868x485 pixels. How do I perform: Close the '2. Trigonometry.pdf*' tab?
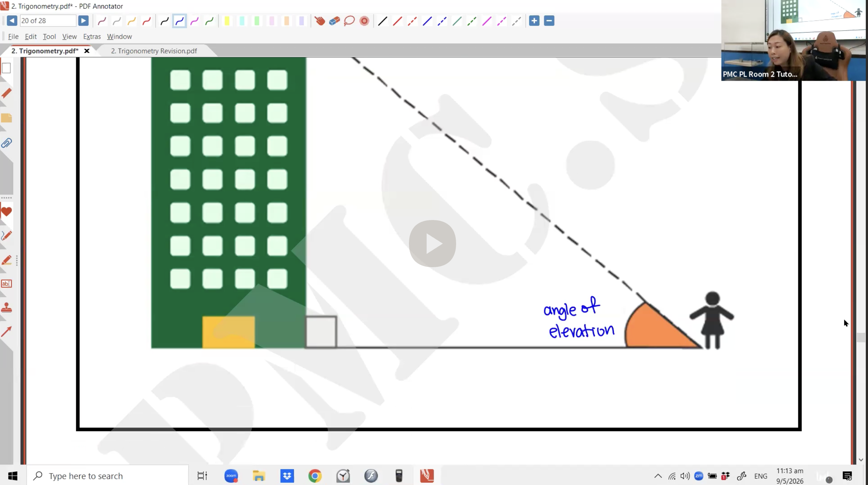click(87, 51)
